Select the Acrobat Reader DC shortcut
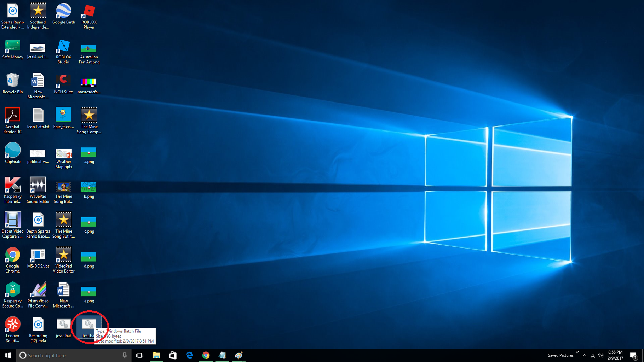This screenshot has width=644, height=362. point(13,121)
